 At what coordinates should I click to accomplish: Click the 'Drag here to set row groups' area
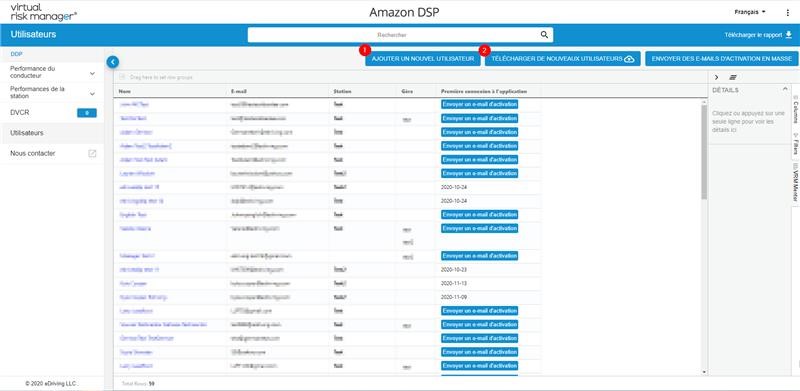[x=161, y=77]
